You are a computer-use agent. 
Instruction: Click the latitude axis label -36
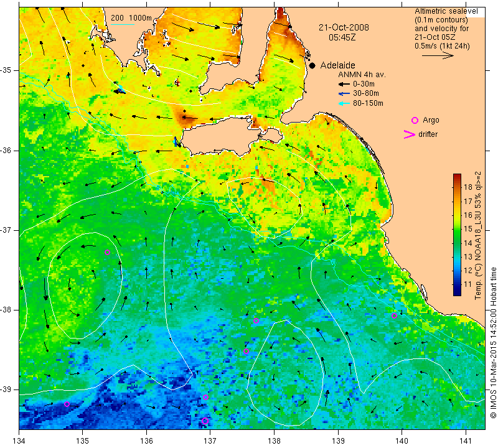[x=6, y=150]
